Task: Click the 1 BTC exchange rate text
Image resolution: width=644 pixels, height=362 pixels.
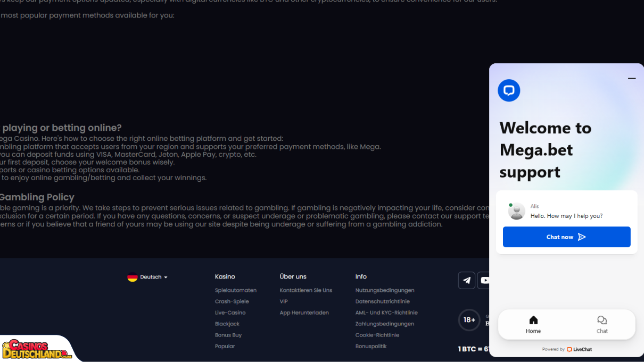Action: 474,349
